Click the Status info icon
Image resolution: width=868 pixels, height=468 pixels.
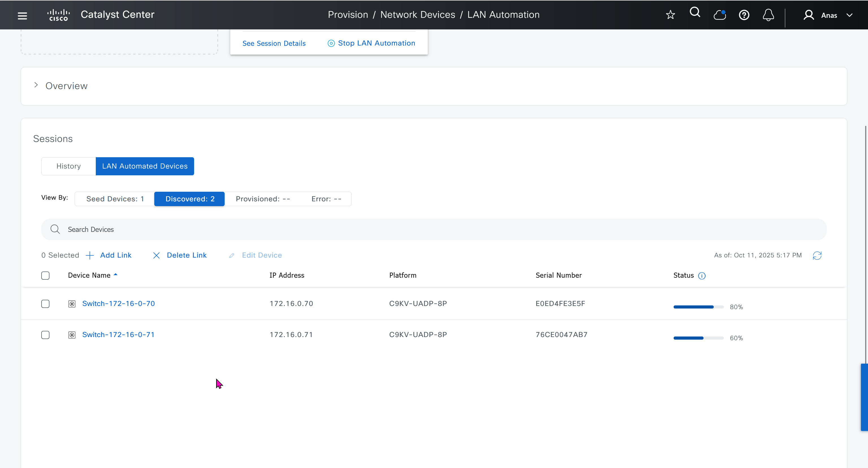click(x=702, y=276)
